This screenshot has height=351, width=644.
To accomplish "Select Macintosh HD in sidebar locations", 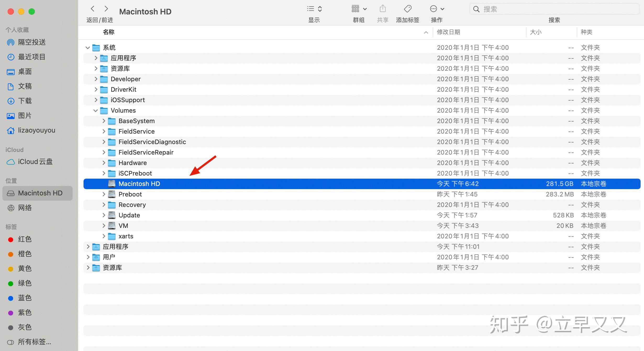I will click(x=37, y=193).
